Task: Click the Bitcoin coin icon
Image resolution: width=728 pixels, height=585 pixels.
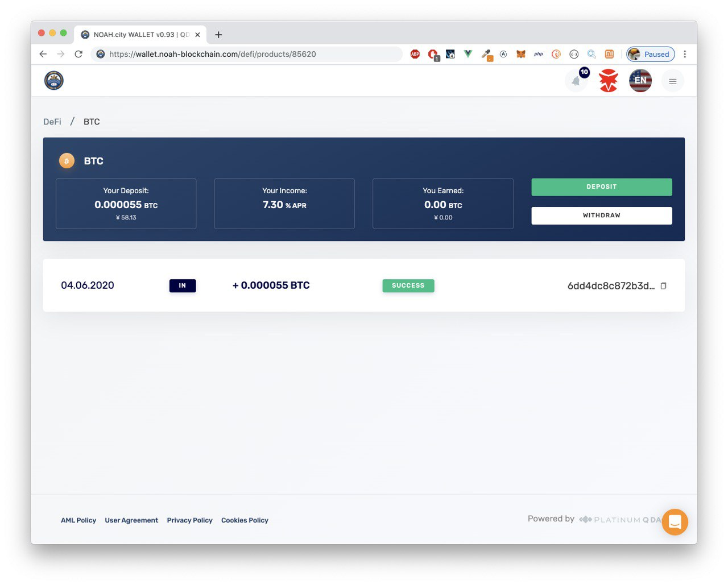Action: point(67,161)
